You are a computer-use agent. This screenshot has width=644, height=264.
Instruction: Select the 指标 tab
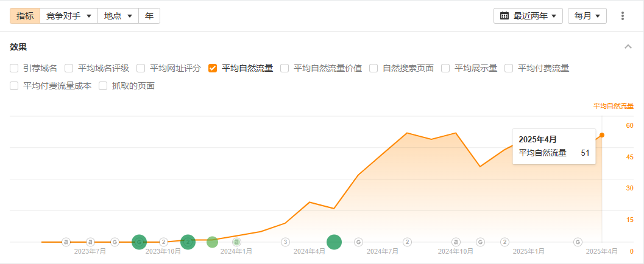tap(25, 16)
